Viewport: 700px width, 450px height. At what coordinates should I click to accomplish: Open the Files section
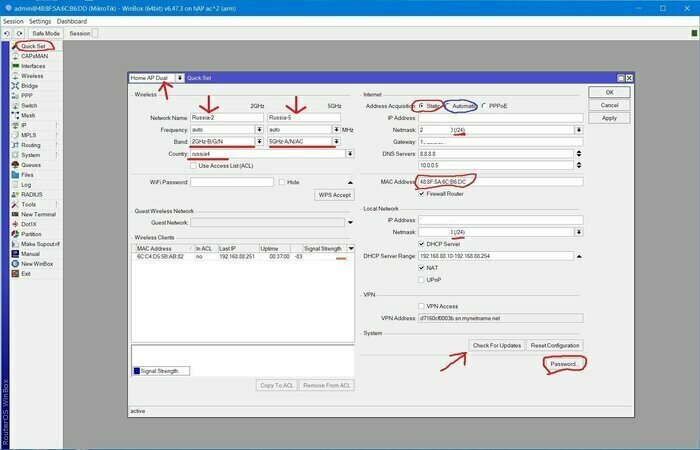coord(27,175)
